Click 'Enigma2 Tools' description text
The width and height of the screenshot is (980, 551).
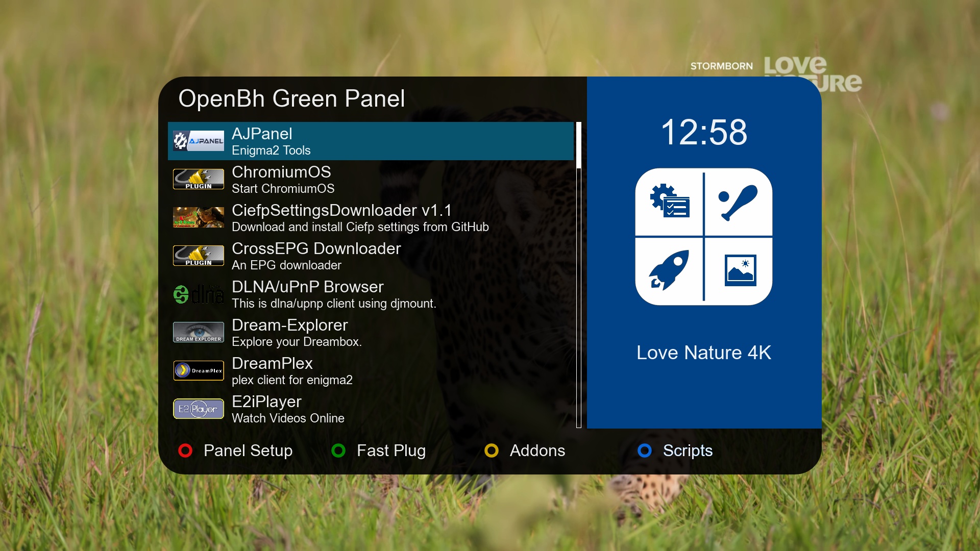click(x=271, y=151)
